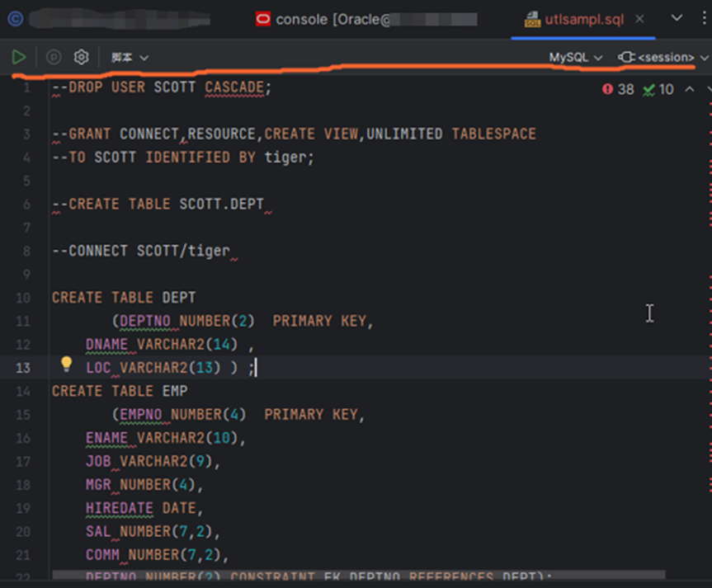Click the Oracle icon on console tab
This screenshot has width=712, height=588.
[263, 19]
